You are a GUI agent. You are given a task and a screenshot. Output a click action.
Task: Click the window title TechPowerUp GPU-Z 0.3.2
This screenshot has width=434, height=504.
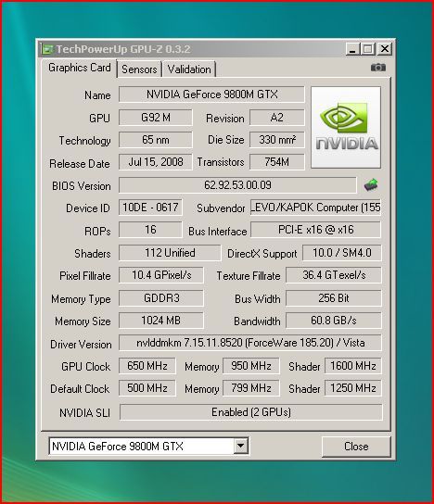pyautogui.click(x=123, y=49)
